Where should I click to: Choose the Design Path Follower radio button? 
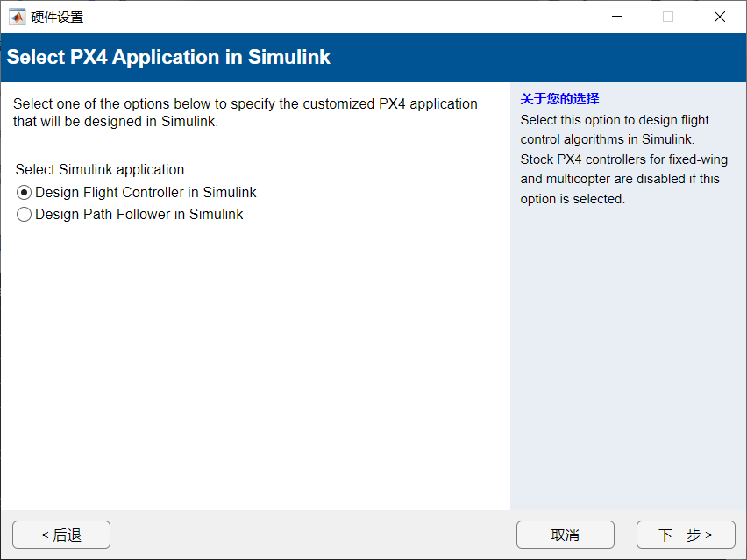(24, 215)
